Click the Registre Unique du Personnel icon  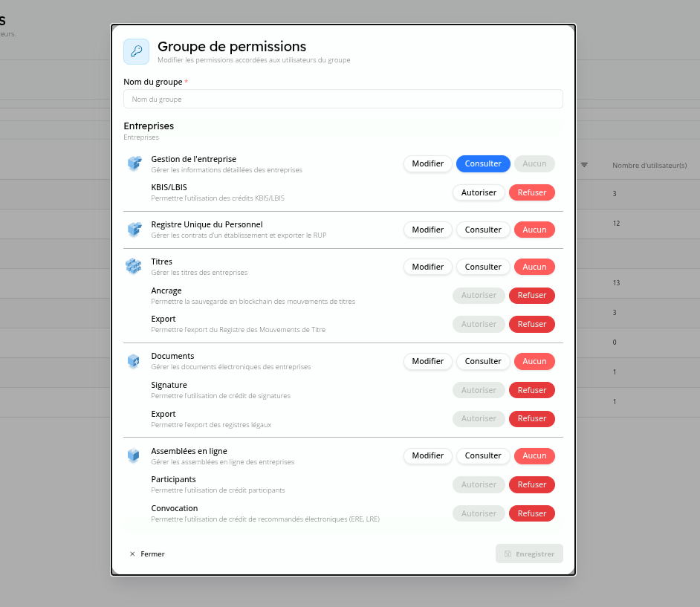pyautogui.click(x=134, y=230)
